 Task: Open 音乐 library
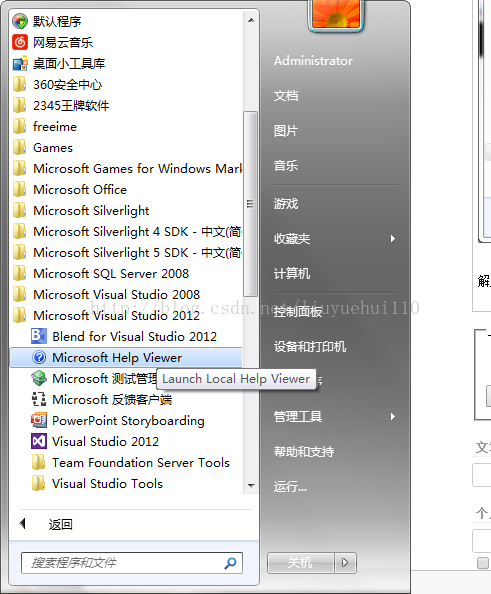[x=286, y=166]
